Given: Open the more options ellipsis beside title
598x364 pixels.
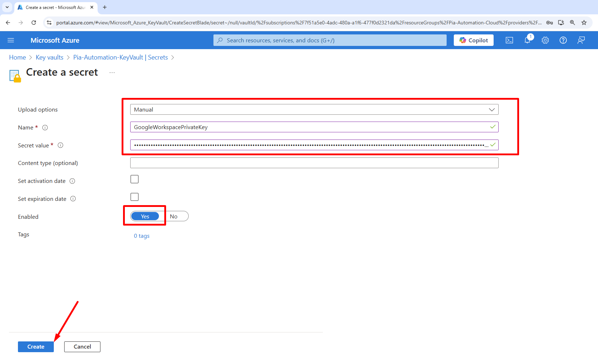Looking at the screenshot, I should (x=112, y=72).
